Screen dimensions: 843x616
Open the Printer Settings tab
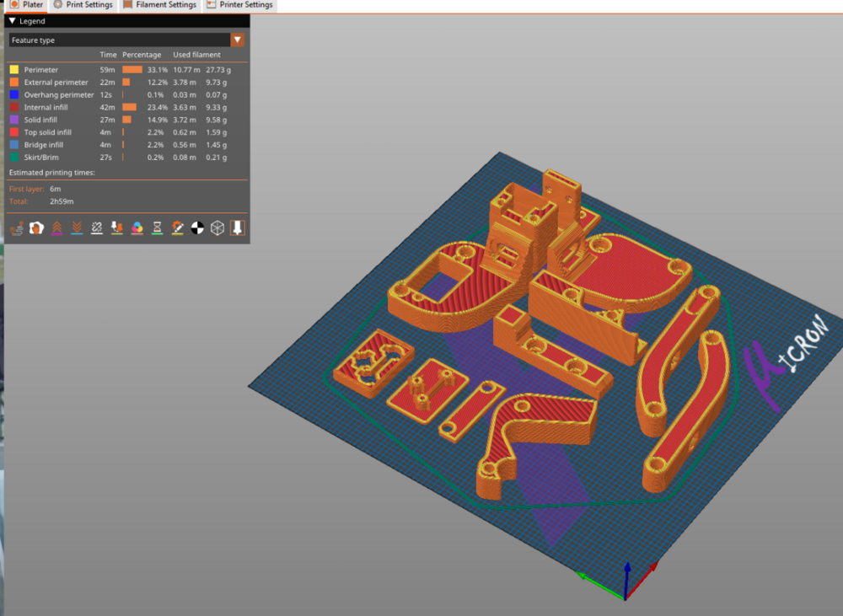click(239, 5)
